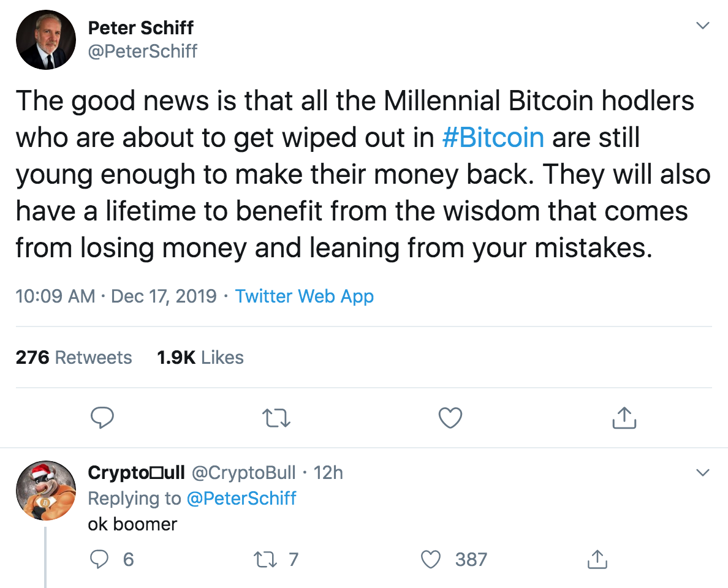Share the main tweet
The width and height of the screenshot is (728, 588).
[624, 418]
